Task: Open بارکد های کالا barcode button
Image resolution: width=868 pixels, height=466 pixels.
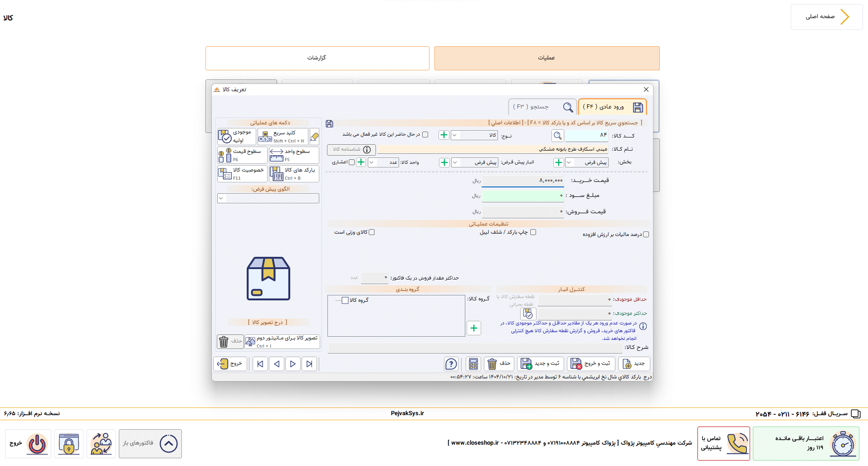Action: tap(294, 174)
